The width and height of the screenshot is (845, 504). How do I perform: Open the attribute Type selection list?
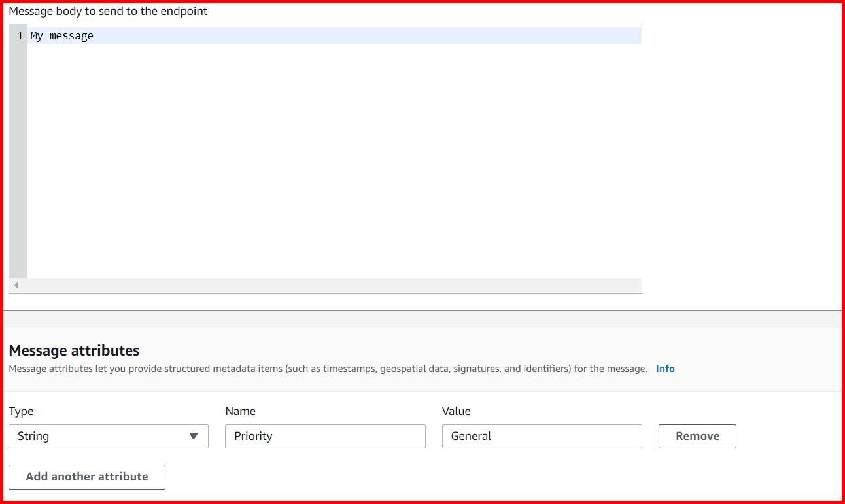(108, 436)
